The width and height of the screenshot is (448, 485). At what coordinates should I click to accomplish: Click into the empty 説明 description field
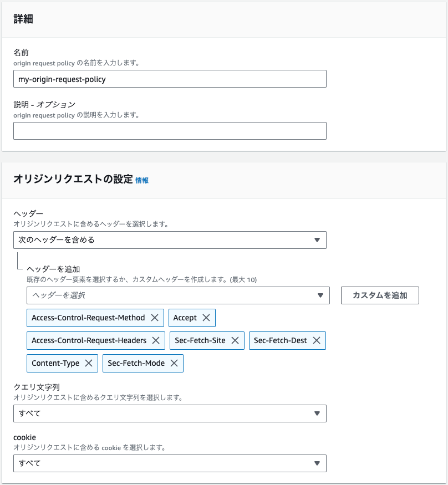tap(170, 131)
